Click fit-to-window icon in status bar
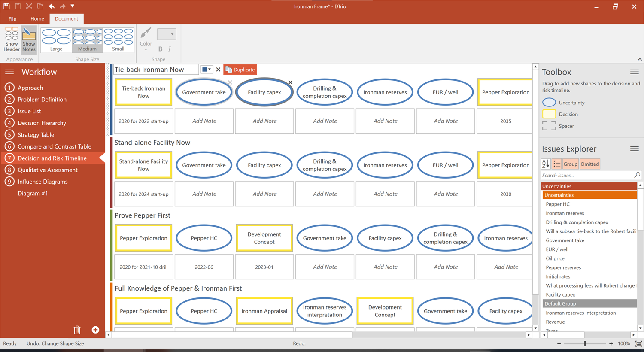 click(x=638, y=344)
